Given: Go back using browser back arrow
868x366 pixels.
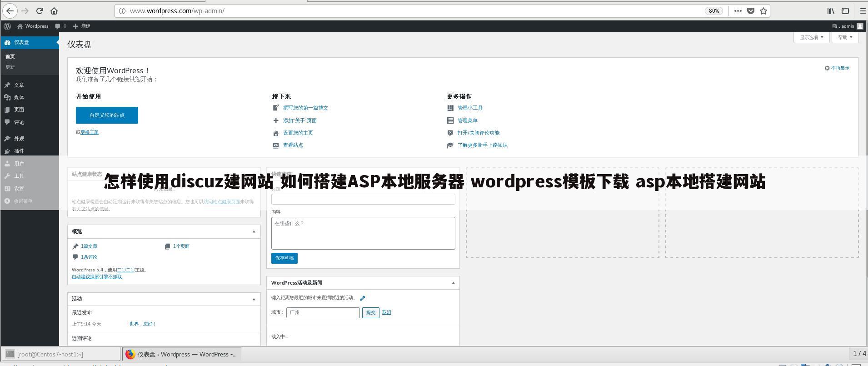Looking at the screenshot, I should pyautogui.click(x=10, y=11).
